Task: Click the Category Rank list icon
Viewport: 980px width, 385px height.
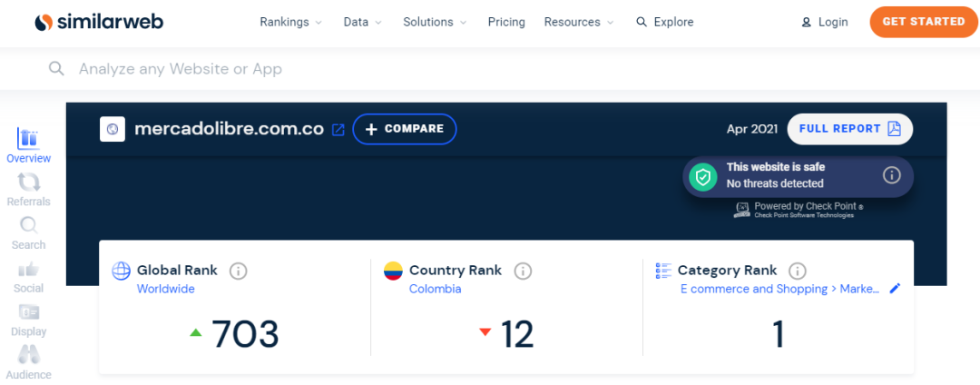Action: click(662, 271)
